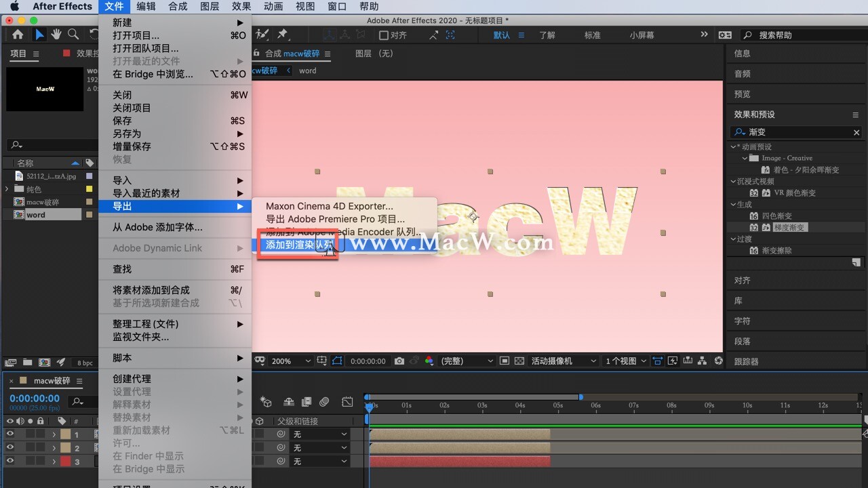Screen dimensions: 868x488
Task: Click the new composition icon in project panel
Action: [44, 363]
